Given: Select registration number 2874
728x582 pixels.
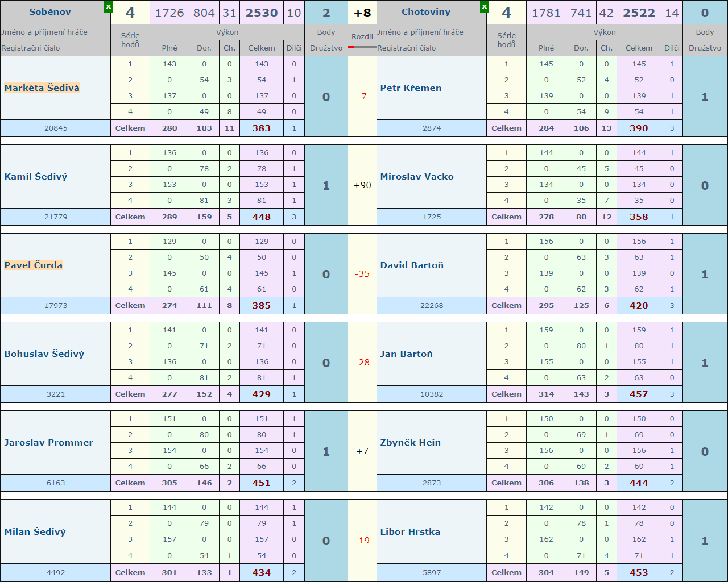Looking at the screenshot, I should [432, 128].
